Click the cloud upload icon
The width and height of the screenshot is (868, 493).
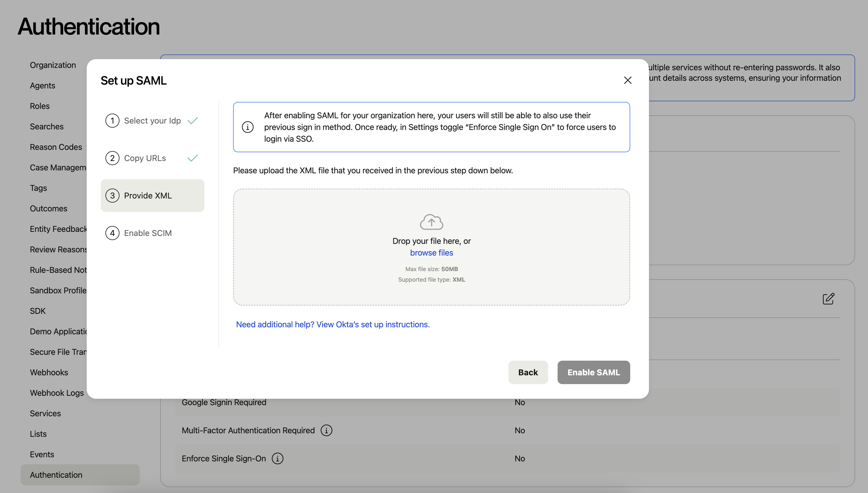click(431, 222)
